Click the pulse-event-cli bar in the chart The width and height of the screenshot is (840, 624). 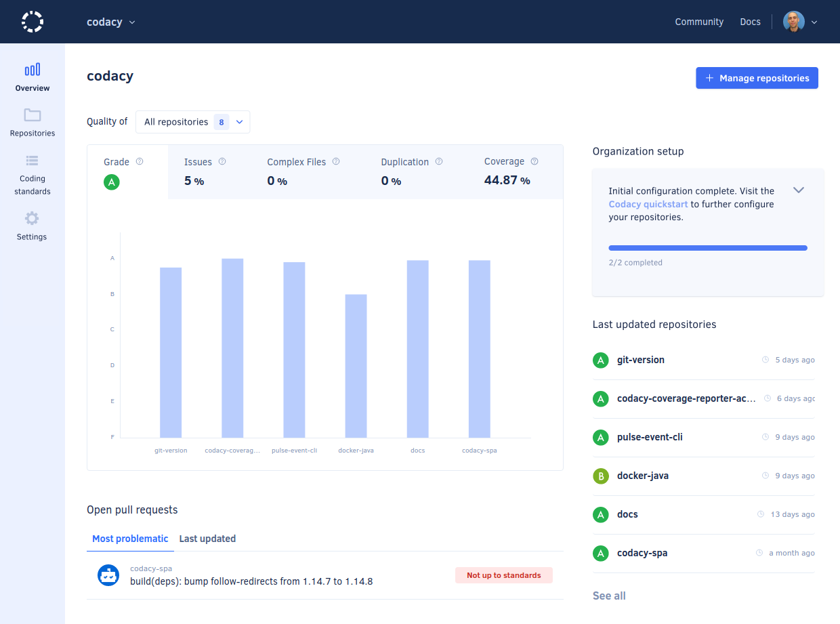[x=294, y=350]
